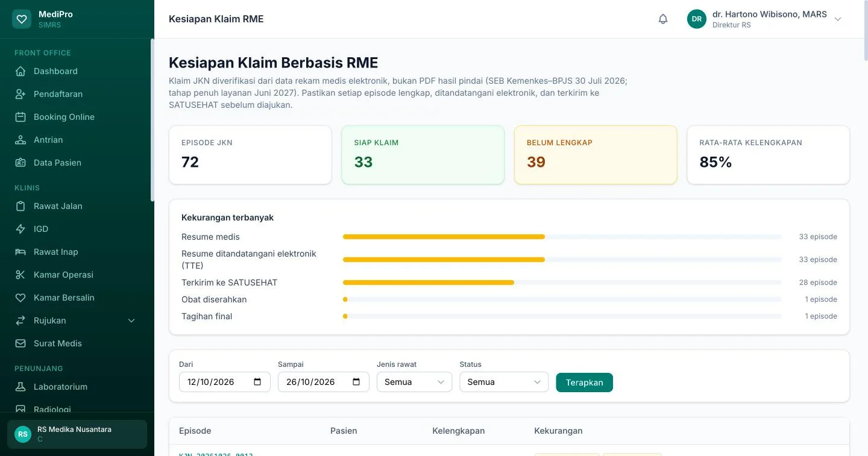Click the Rawat Inap bed icon
The height and width of the screenshot is (456, 868).
pyautogui.click(x=20, y=252)
